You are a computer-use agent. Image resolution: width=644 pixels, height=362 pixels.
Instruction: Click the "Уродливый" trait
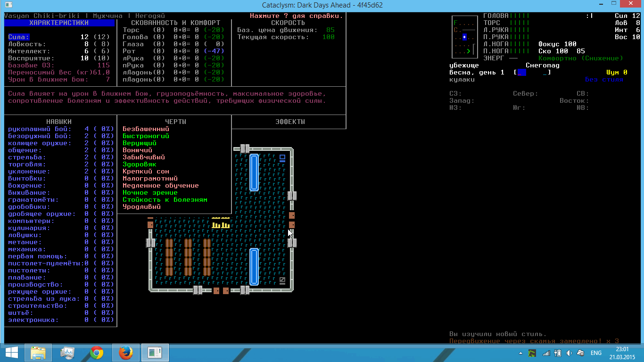coord(141,206)
